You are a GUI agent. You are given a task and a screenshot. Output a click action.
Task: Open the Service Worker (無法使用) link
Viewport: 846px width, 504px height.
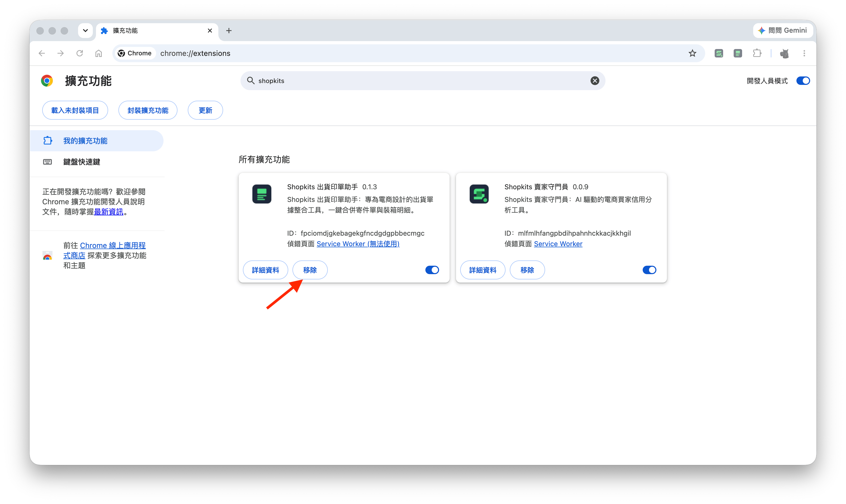point(358,244)
